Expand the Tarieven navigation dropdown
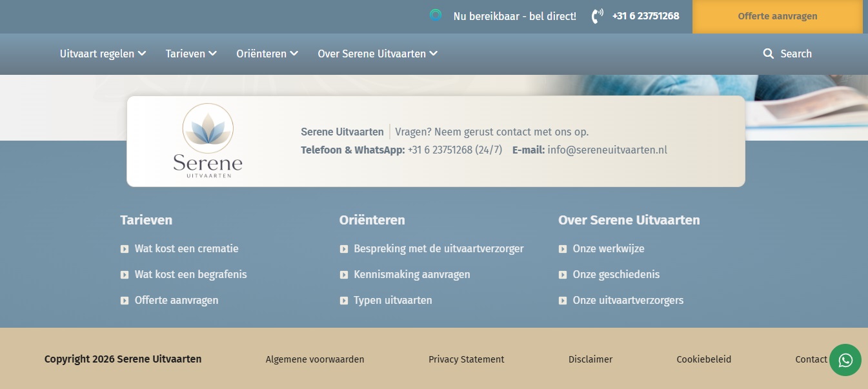 pyautogui.click(x=190, y=54)
